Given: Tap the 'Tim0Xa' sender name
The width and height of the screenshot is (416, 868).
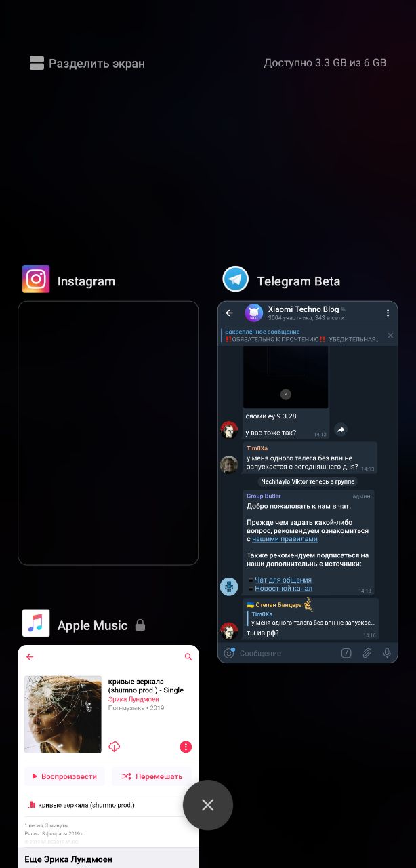Looking at the screenshot, I should pos(257,448).
